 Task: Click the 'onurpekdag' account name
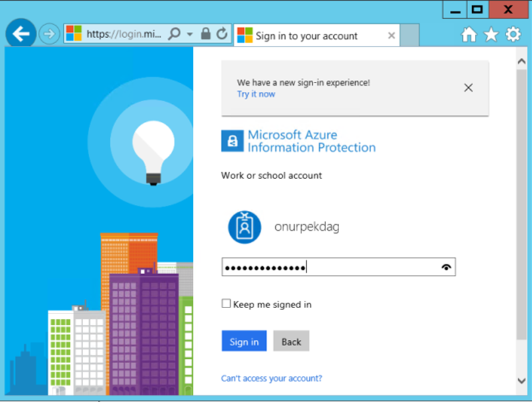tap(307, 227)
